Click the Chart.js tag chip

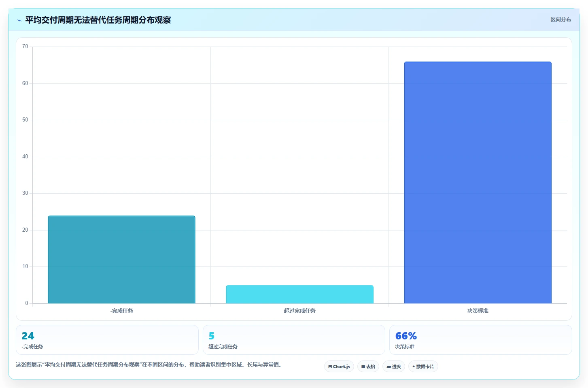339,367
